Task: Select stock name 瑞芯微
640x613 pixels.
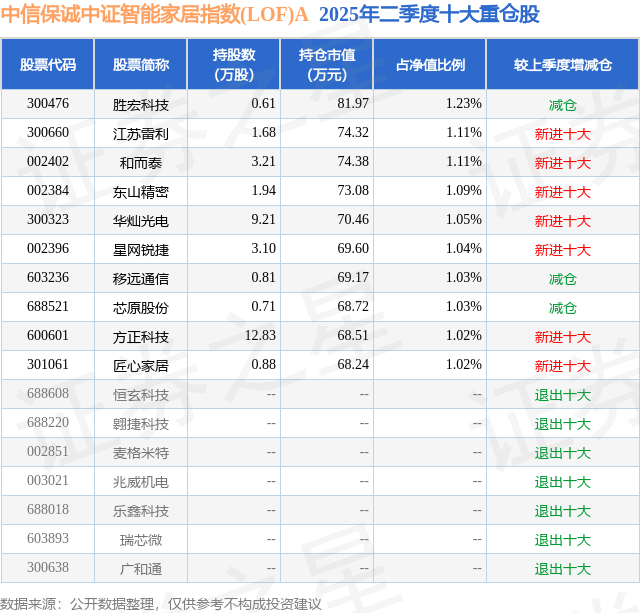Action: pyautogui.click(x=141, y=540)
